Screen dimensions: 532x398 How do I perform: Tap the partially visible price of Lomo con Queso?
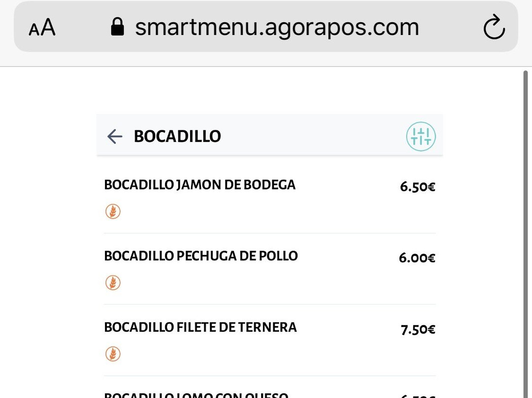pyautogui.click(x=418, y=396)
